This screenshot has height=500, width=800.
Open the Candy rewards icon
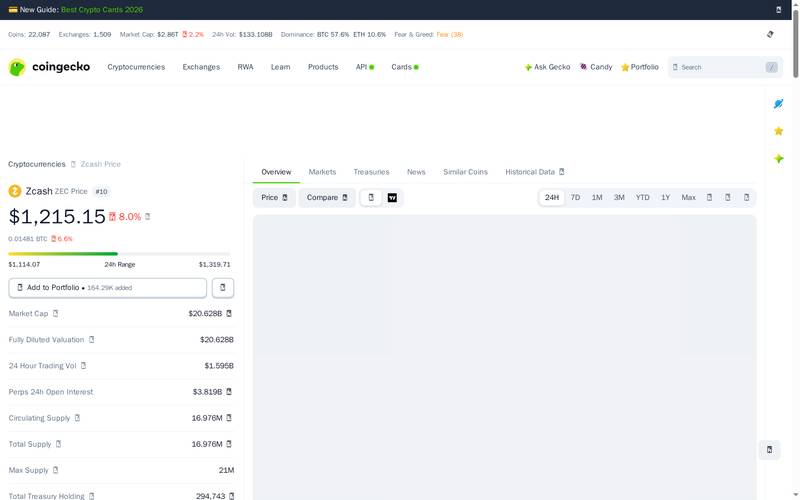[583, 67]
